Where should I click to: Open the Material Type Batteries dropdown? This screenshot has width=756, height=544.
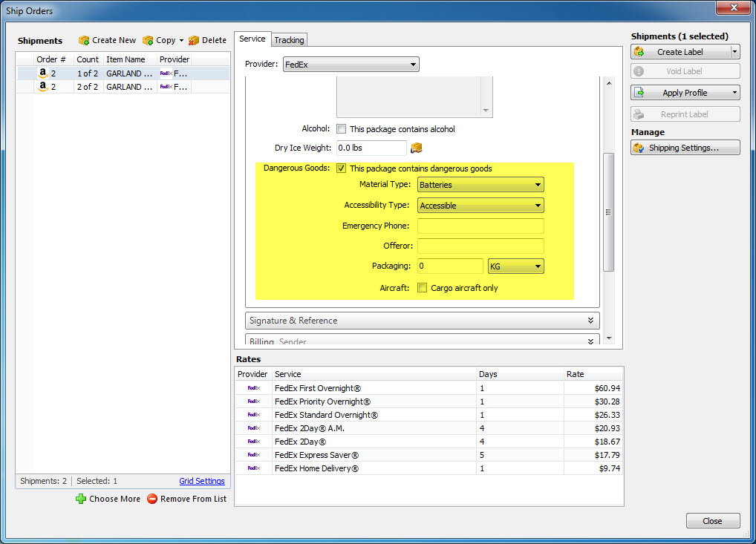tap(480, 185)
